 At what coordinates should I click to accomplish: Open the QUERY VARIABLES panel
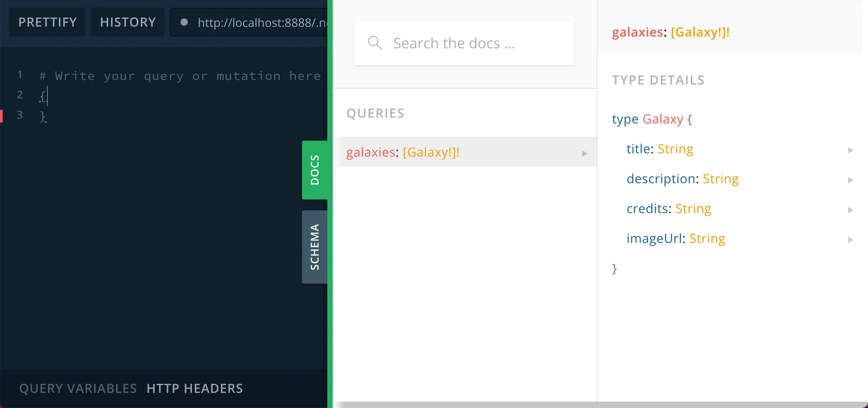click(x=78, y=388)
